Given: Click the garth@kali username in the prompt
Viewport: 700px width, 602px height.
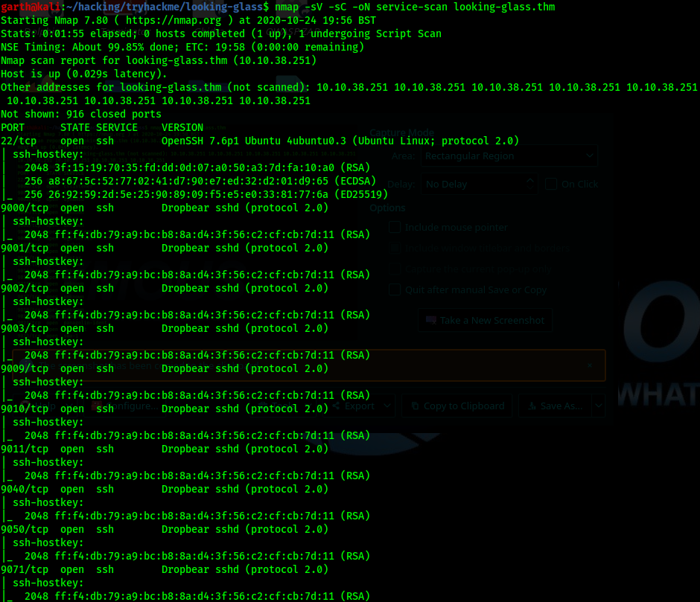Looking at the screenshot, I should coord(31,7).
